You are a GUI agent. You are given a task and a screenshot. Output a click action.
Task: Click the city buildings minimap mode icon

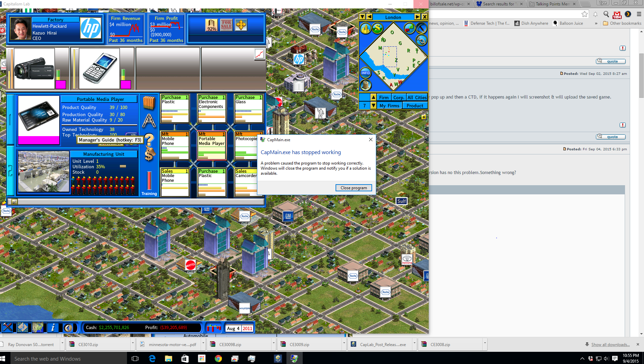click(365, 28)
